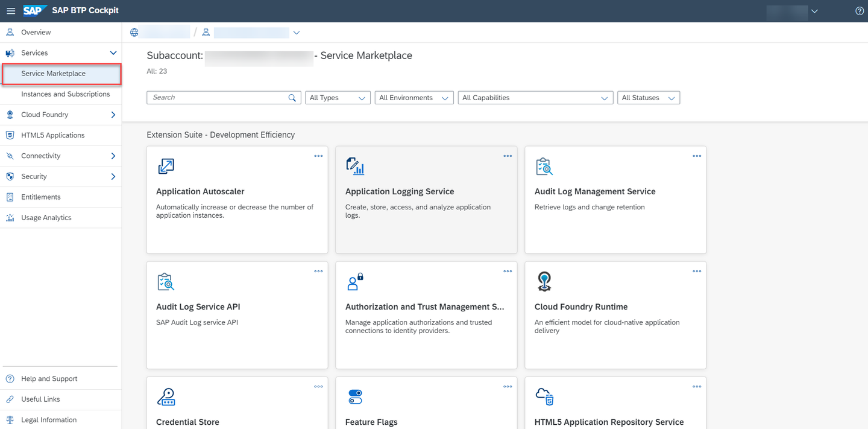
Task: Open more options on Audit Log Management tile
Action: pos(697,156)
